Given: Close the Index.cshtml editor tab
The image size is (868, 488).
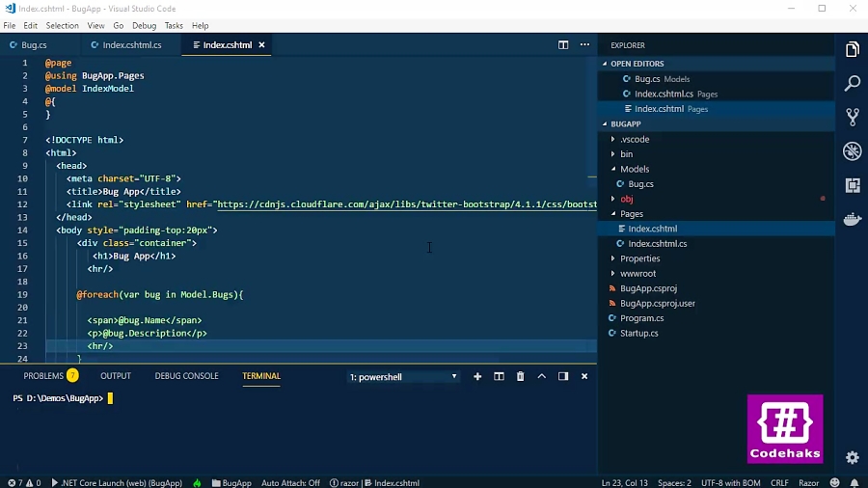Looking at the screenshot, I should point(261,44).
